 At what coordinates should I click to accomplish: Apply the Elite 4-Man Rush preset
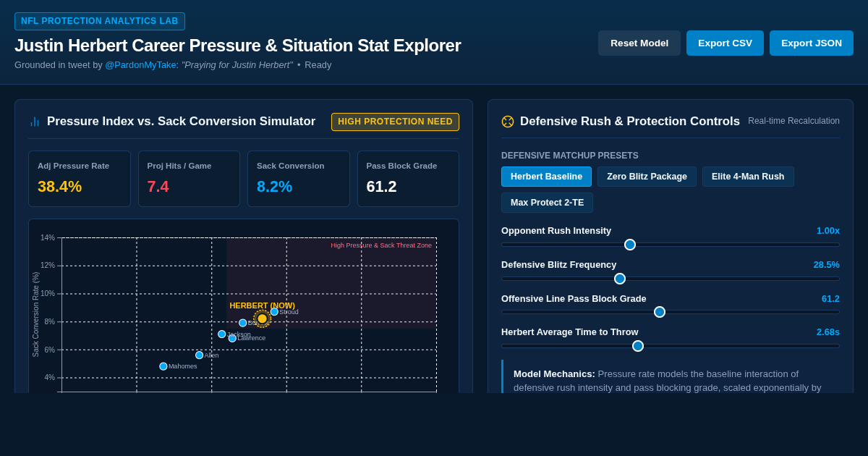point(748,177)
